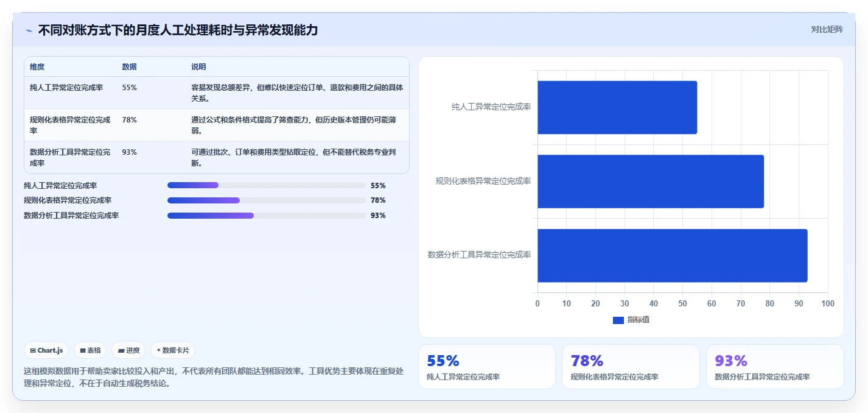Screen dimensions: 868x413
Task: Click the 数据卡片 tag chip
Action: [x=173, y=350]
